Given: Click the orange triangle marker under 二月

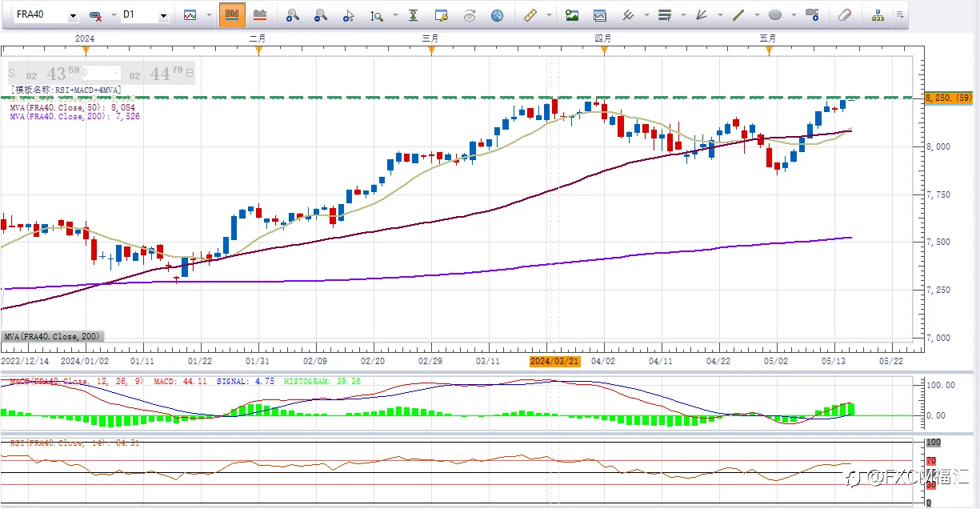Looking at the screenshot, I should (x=258, y=50).
